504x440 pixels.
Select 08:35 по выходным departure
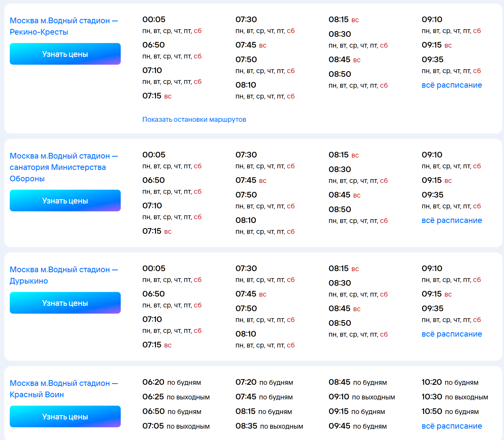click(x=269, y=426)
